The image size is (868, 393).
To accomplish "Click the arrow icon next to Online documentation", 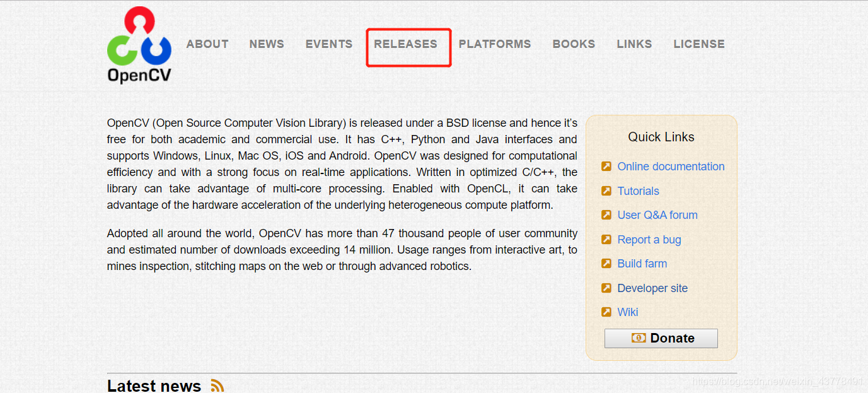I will point(606,167).
